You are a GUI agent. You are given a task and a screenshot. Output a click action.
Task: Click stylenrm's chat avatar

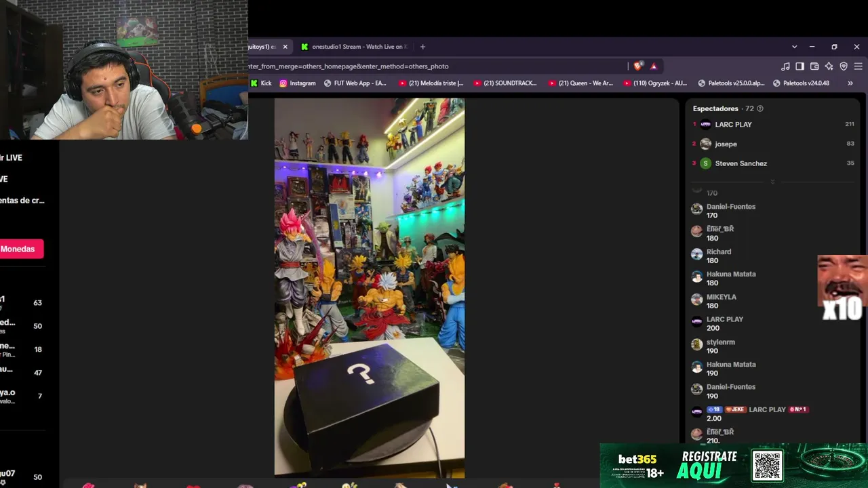696,344
